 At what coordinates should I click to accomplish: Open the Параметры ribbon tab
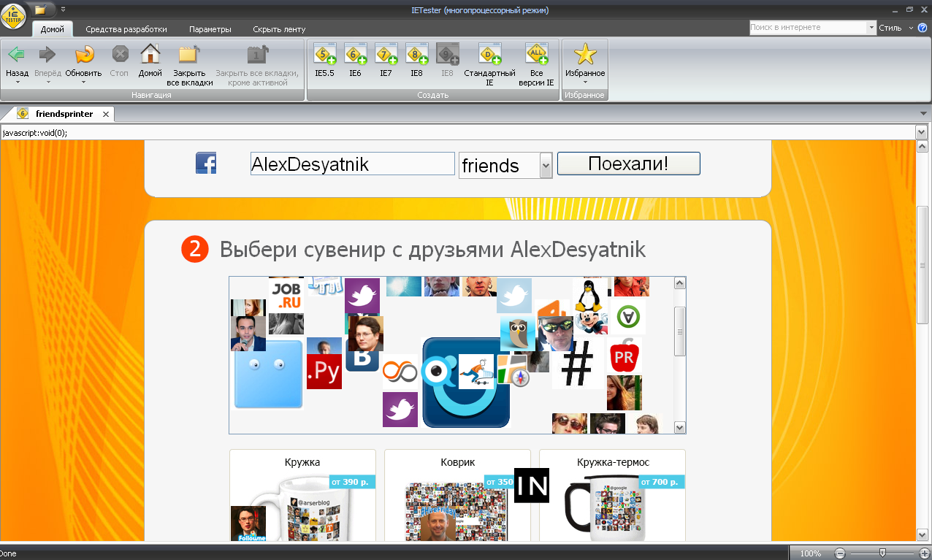pyautogui.click(x=210, y=29)
